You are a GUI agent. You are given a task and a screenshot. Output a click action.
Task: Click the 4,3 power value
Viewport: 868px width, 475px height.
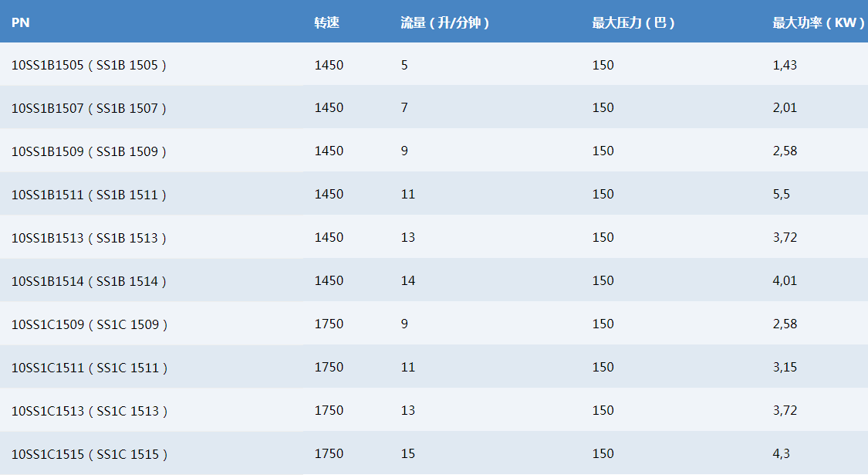pos(781,454)
